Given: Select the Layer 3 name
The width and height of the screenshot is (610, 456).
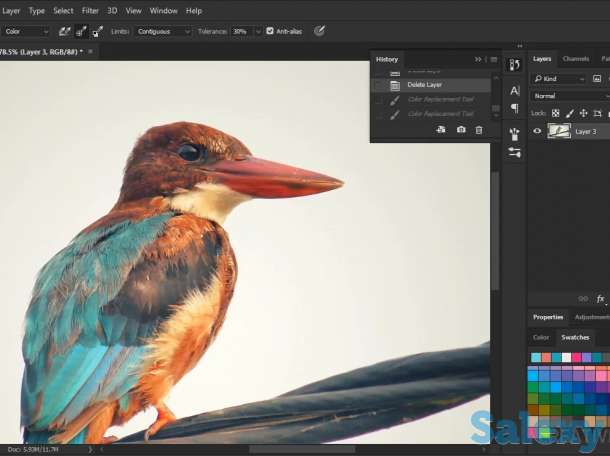Looking at the screenshot, I should [x=585, y=132].
